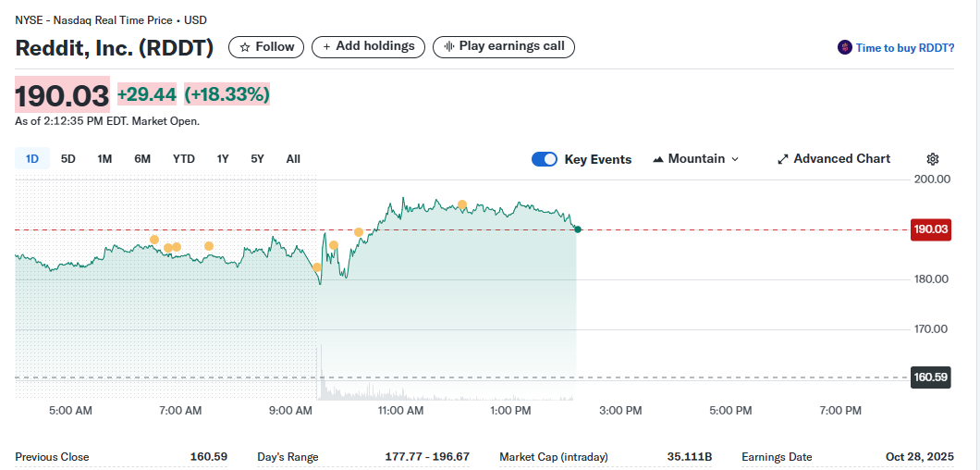Click the 11:00 AM time axis label
Viewport: 980px width, 470px height.
point(400,411)
